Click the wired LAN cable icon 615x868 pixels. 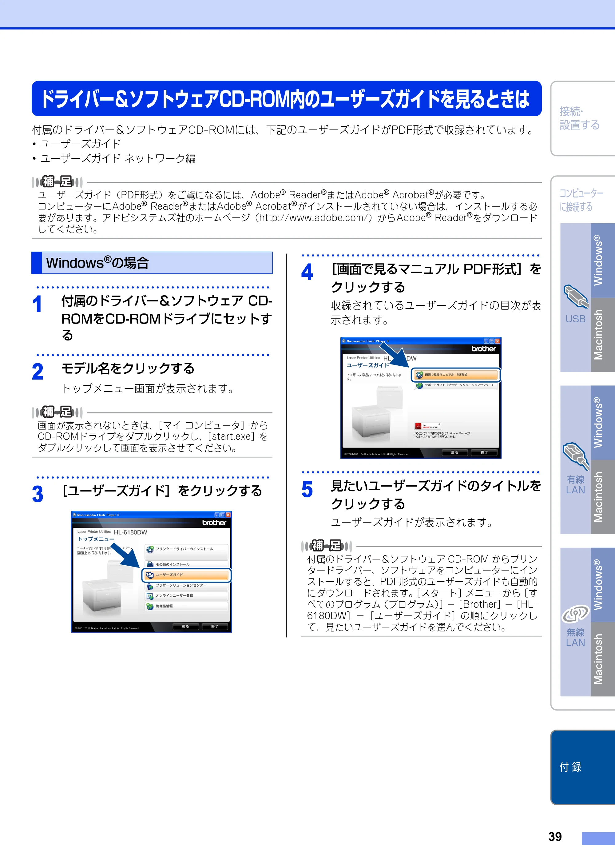576,456
